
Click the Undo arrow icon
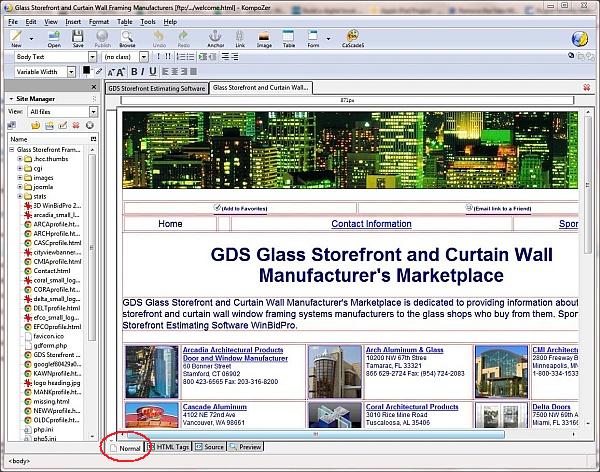[159, 39]
